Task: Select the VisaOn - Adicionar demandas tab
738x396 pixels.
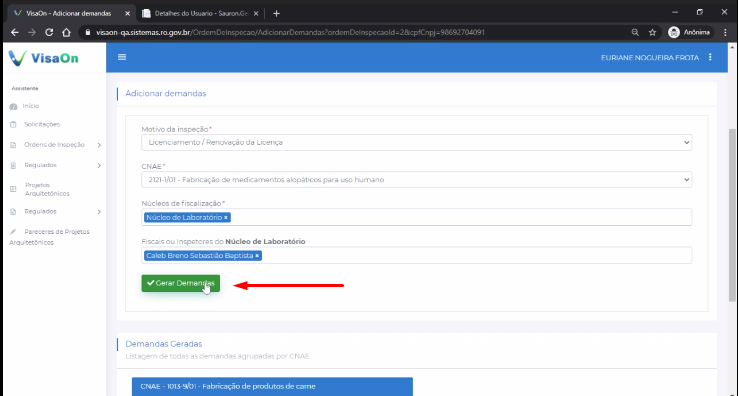Action: click(69, 14)
